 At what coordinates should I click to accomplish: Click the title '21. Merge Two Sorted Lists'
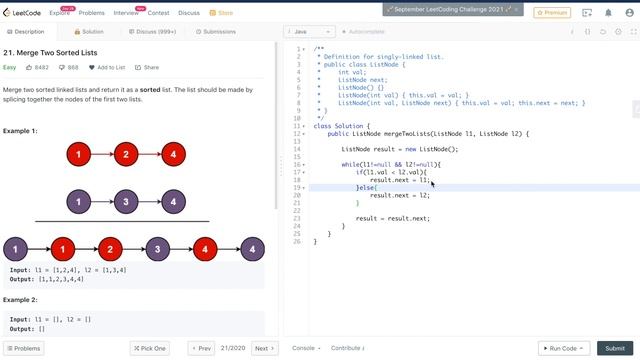50,53
